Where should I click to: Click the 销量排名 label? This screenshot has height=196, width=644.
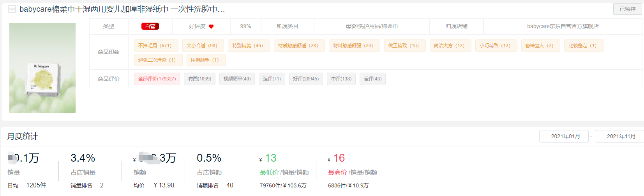[81, 185]
